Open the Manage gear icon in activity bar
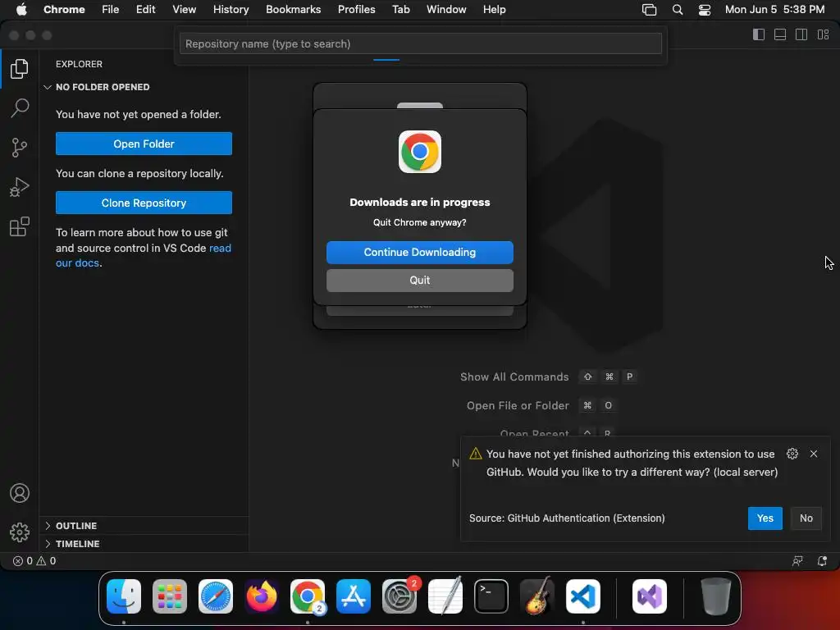 pyautogui.click(x=20, y=532)
